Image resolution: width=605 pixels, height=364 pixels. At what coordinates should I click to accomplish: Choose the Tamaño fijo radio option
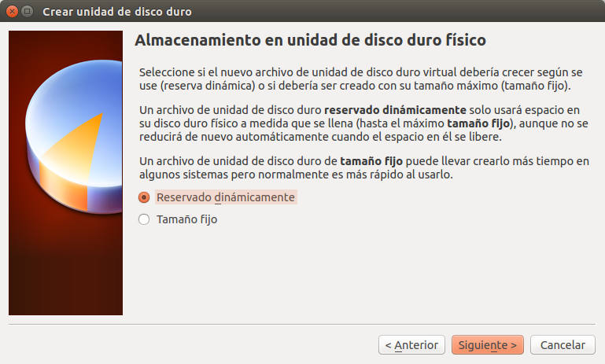pos(144,219)
